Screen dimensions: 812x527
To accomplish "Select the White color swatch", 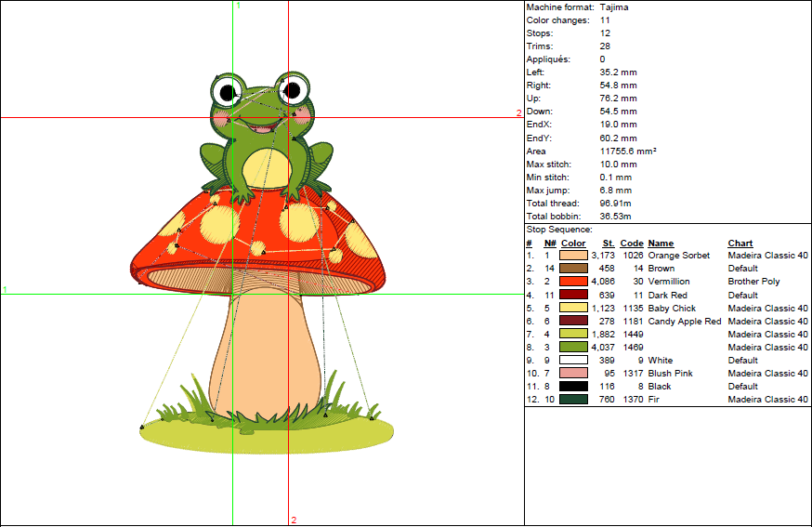I will tap(573, 360).
